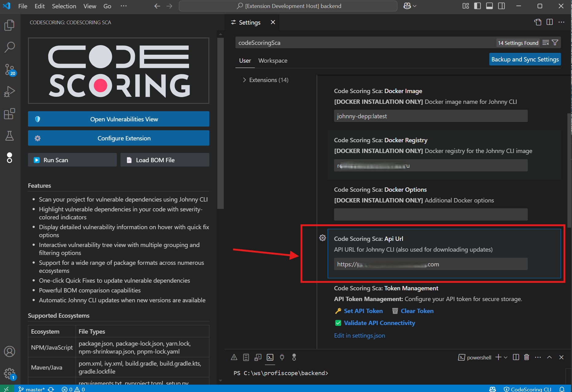The image size is (572, 392).
Task: Open the File menu
Action: click(x=23, y=6)
